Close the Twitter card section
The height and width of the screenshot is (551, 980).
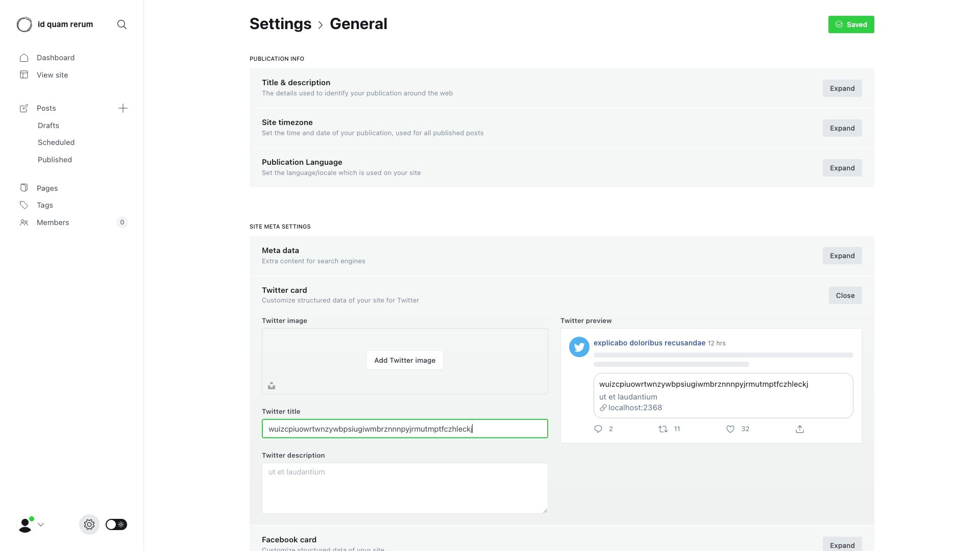[845, 295]
